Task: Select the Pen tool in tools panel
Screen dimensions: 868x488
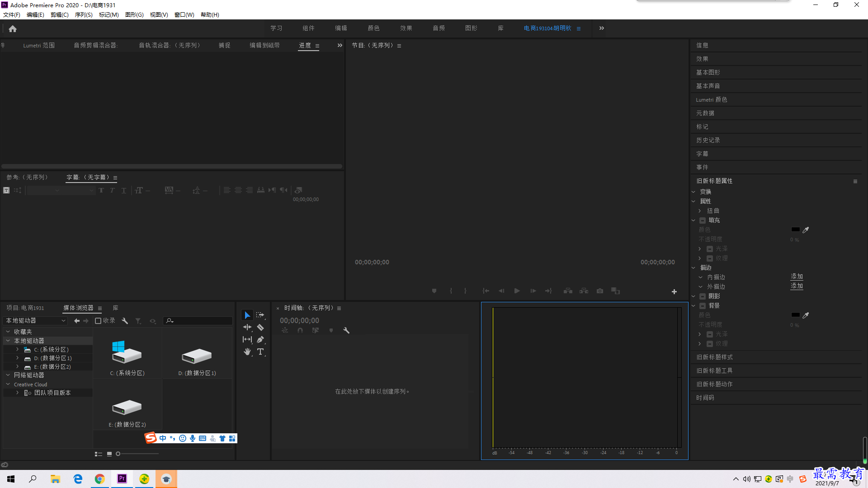Action: coord(260,339)
